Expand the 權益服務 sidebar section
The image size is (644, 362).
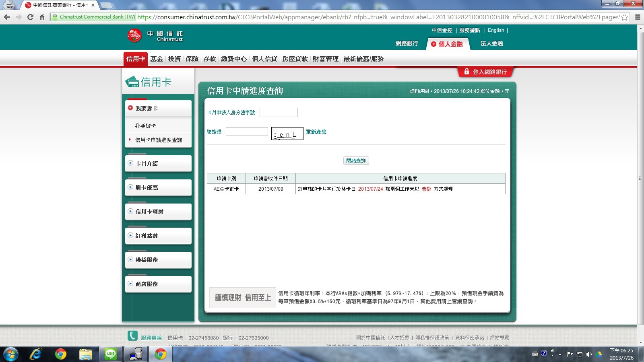(x=158, y=260)
